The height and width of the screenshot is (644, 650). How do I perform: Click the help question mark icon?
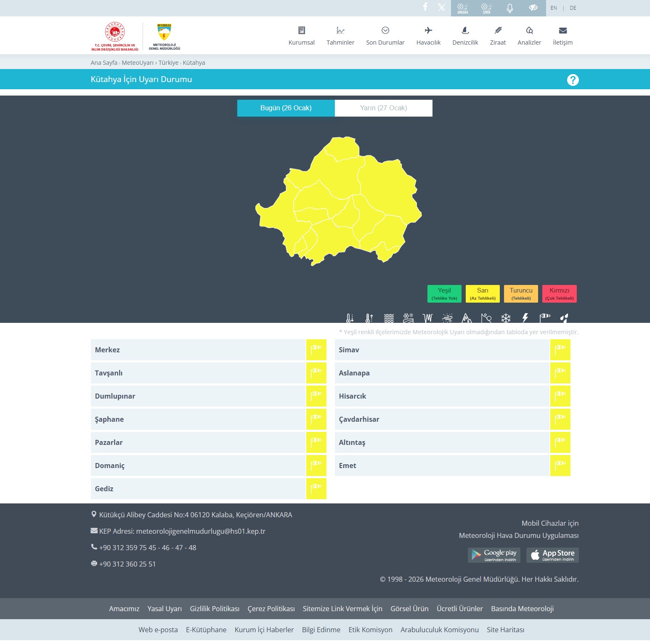click(x=573, y=80)
